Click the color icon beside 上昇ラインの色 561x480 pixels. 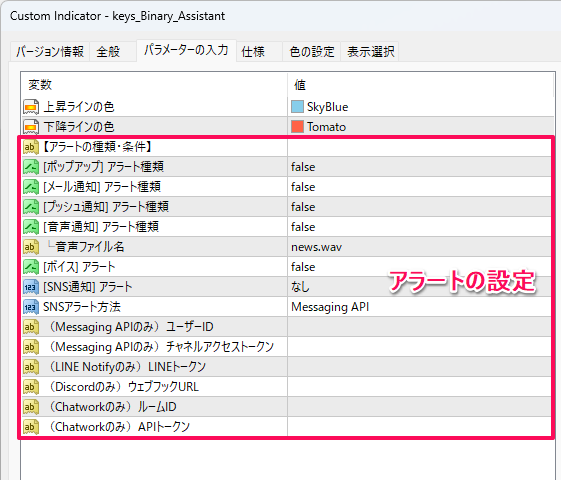31,107
